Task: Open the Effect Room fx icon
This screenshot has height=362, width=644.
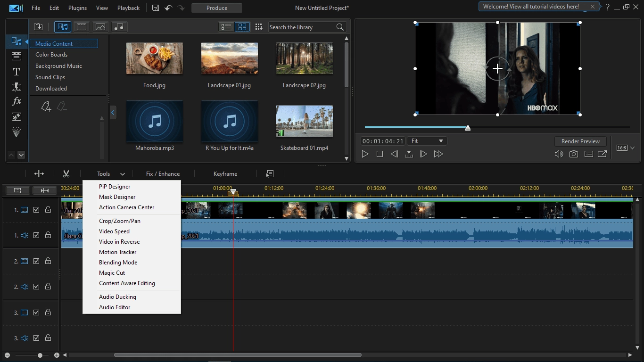Action: (17, 101)
